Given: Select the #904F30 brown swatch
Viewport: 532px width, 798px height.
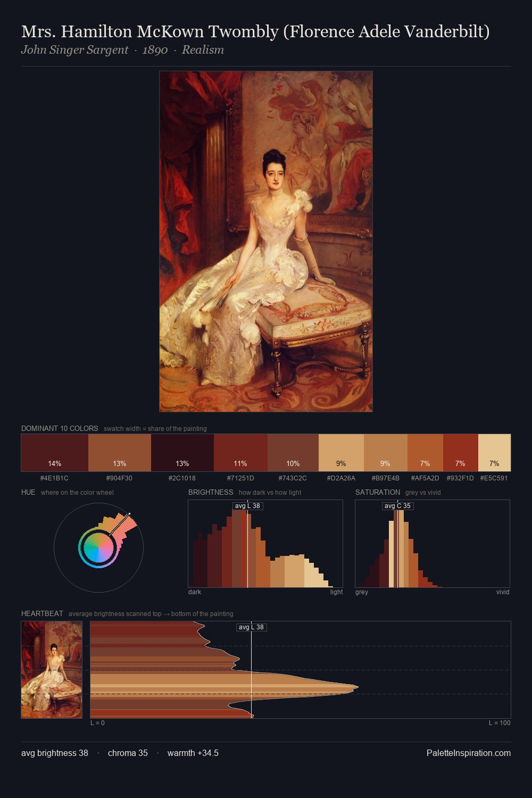Looking at the screenshot, I should coord(120,453).
